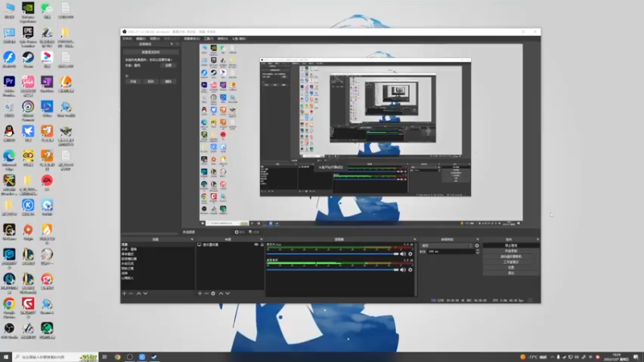Select the display capture source row
The width and height of the screenshot is (644, 362).
point(230,245)
